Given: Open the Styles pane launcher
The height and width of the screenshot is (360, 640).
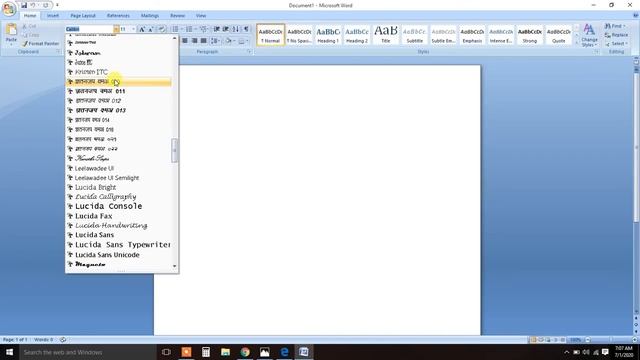Looking at the screenshot, I should coord(596,52).
